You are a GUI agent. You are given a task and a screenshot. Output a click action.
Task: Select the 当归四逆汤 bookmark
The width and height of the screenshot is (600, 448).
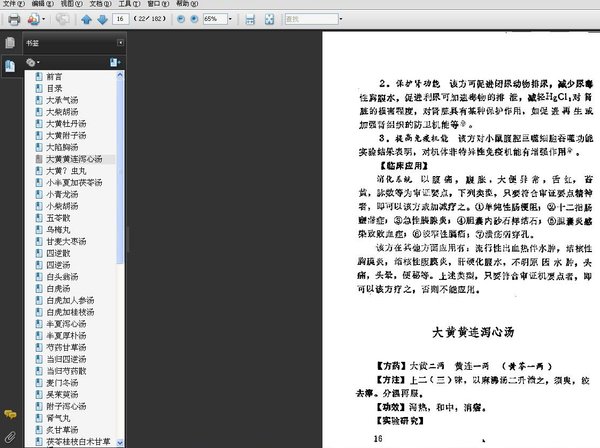coord(66,359)
